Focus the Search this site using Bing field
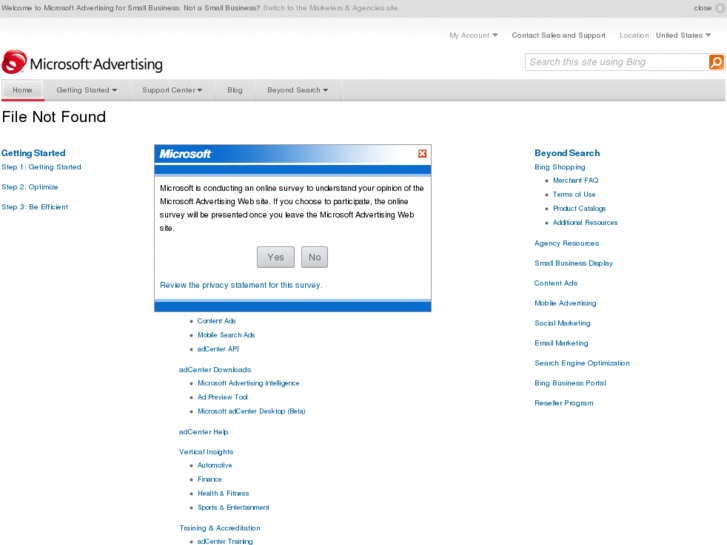This screenshot has width=727, height=545. coord(617,62)
